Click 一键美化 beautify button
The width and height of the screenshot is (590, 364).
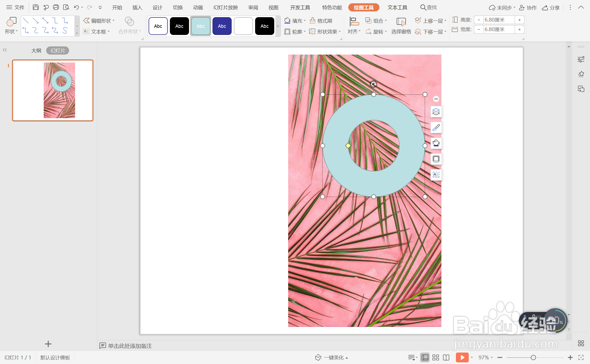click(332, 357)
